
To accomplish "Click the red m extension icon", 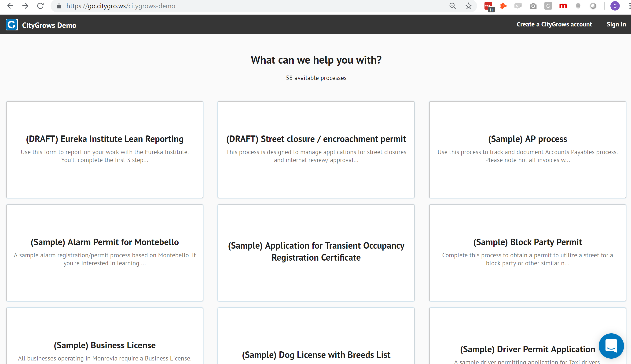I will 563,6.
